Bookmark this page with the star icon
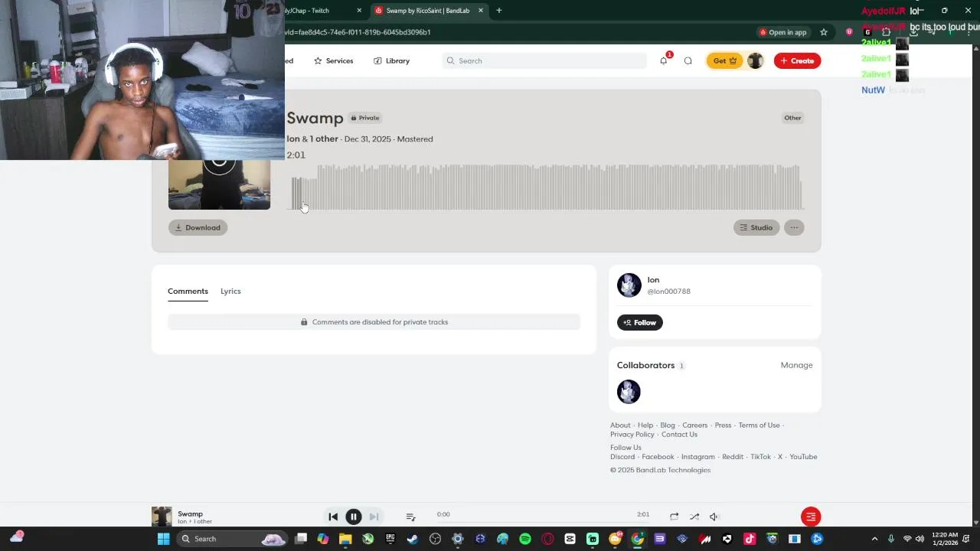Viewport: 980px width, 551px height. (x=824, y=32)
